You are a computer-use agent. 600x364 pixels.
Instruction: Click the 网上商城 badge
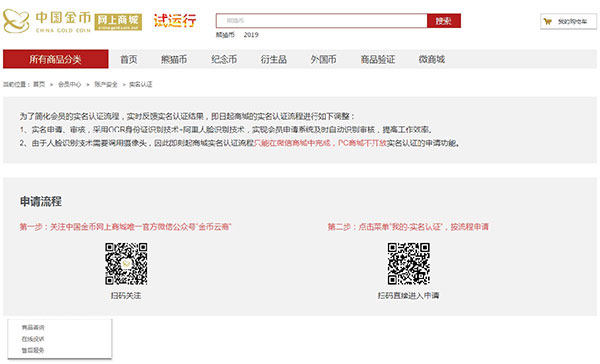pos(118,22)
